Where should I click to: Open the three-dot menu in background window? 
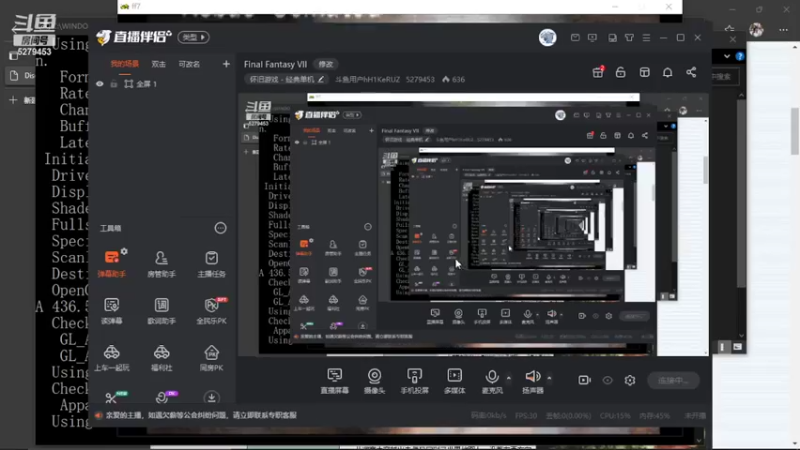click(783, 30)
